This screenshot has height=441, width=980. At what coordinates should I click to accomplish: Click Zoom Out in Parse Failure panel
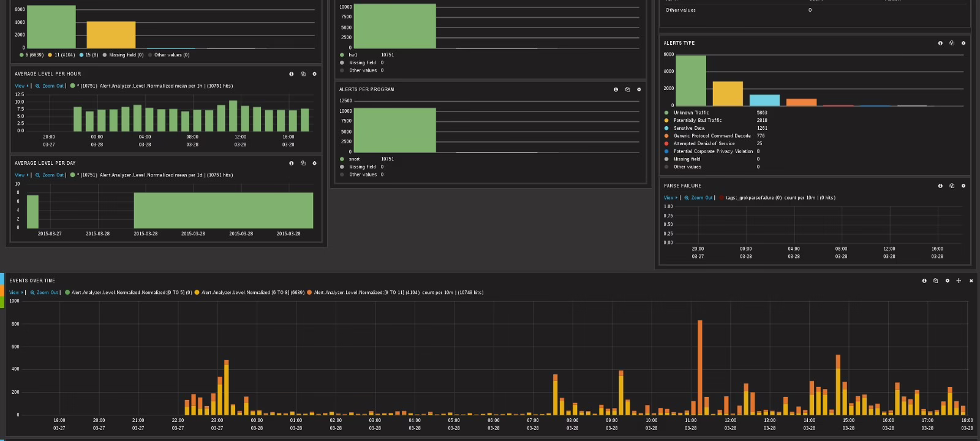click(701, 198)
